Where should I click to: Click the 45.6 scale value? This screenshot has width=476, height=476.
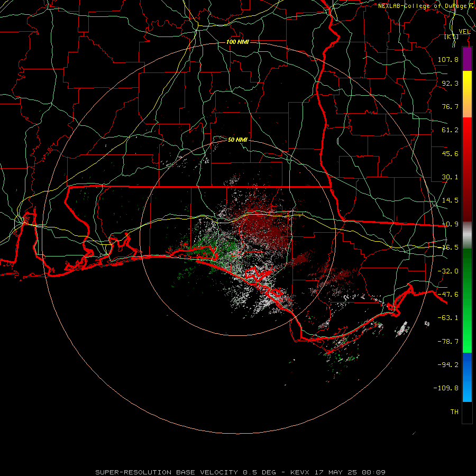[x=450, y=153]
